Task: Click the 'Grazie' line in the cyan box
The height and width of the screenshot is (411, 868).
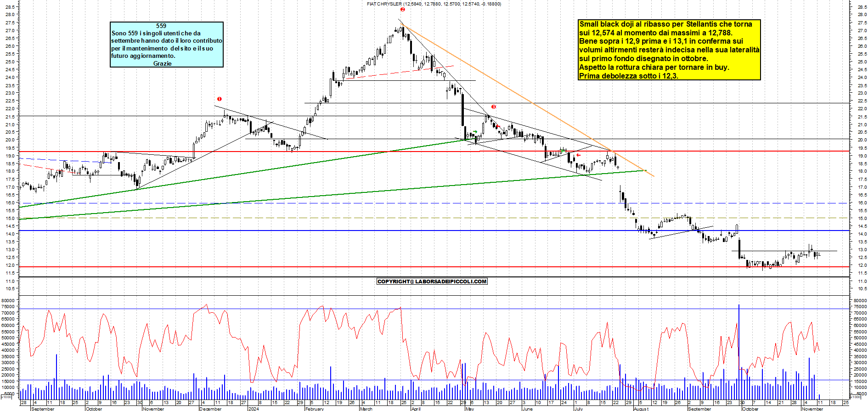Action: (x=163, y=63)
